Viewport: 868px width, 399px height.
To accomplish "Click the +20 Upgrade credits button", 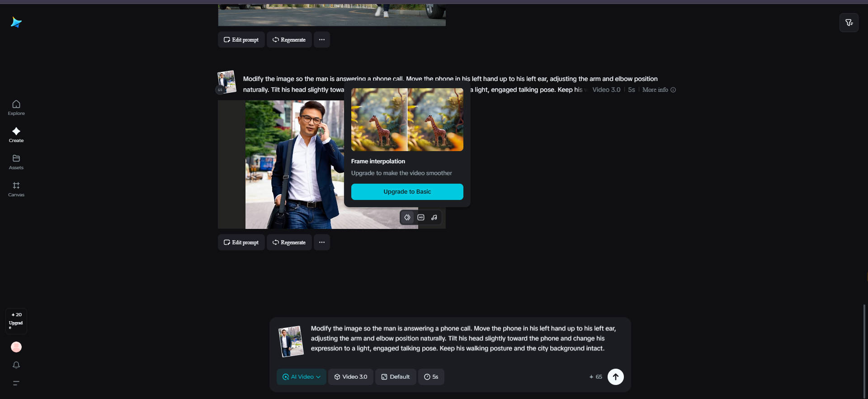I will click(x=16, y=321).
